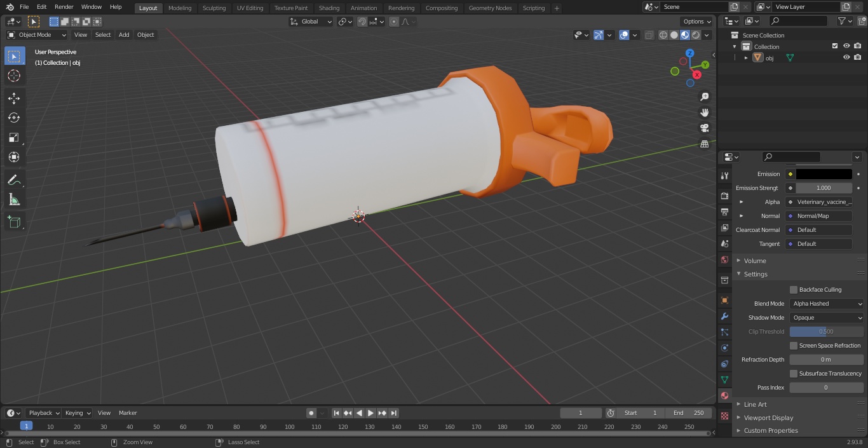Switch to wireframe viewport shading
Screen dimensions: 868x448
pyautogui.click(x=663, y=35)
